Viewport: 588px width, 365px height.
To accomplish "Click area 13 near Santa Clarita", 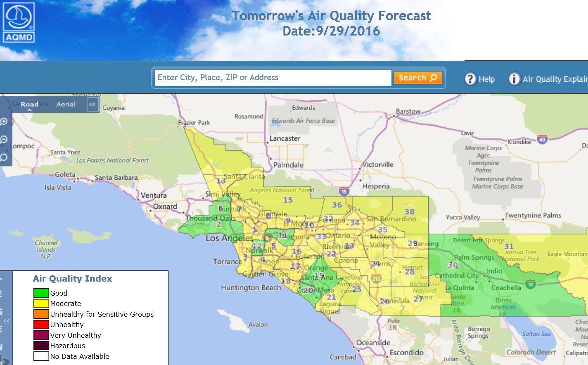I will [221, 181].
